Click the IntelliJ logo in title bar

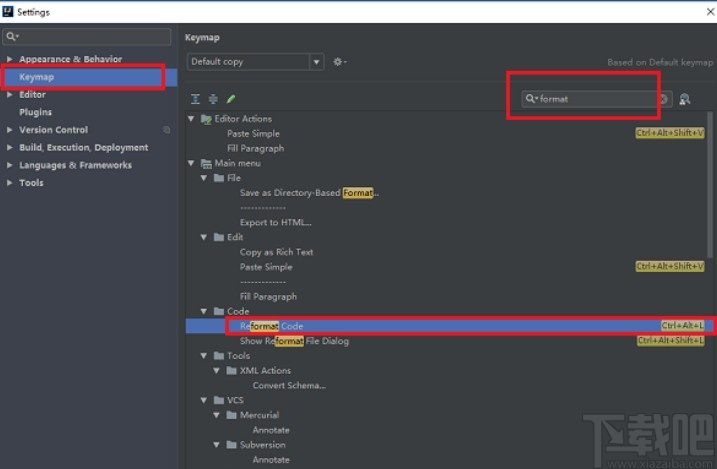click(x=8, y=11)
